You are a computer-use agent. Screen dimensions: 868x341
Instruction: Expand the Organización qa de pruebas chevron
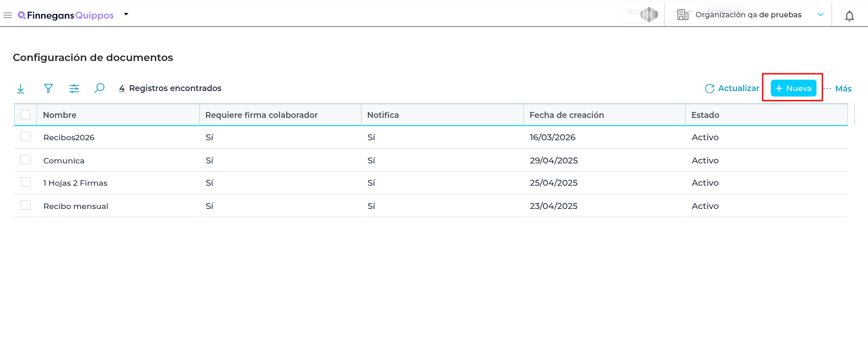(x=820, y=15)
